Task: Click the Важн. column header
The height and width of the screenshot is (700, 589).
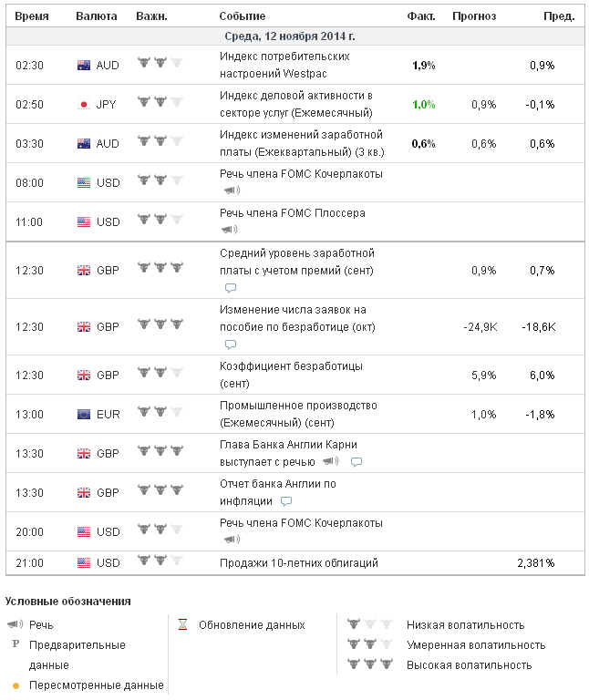Action: click(x=151, y=16)
